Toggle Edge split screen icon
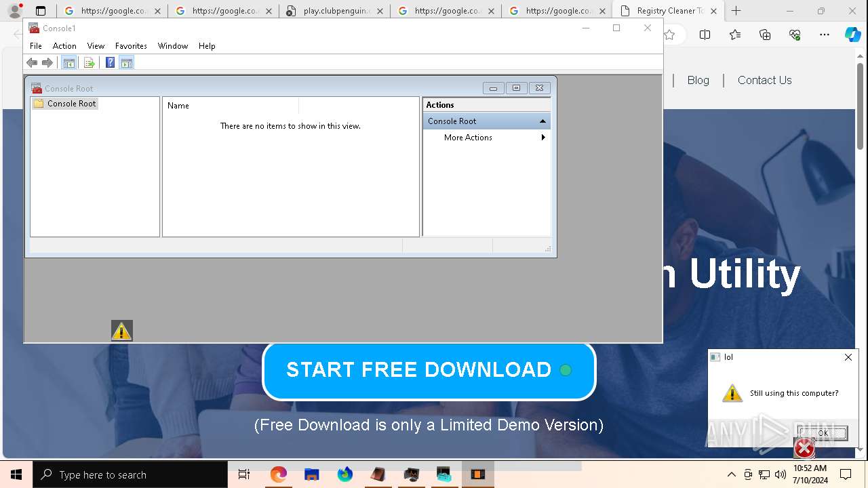This screenshot has width=868, height=488. point(705,35)
